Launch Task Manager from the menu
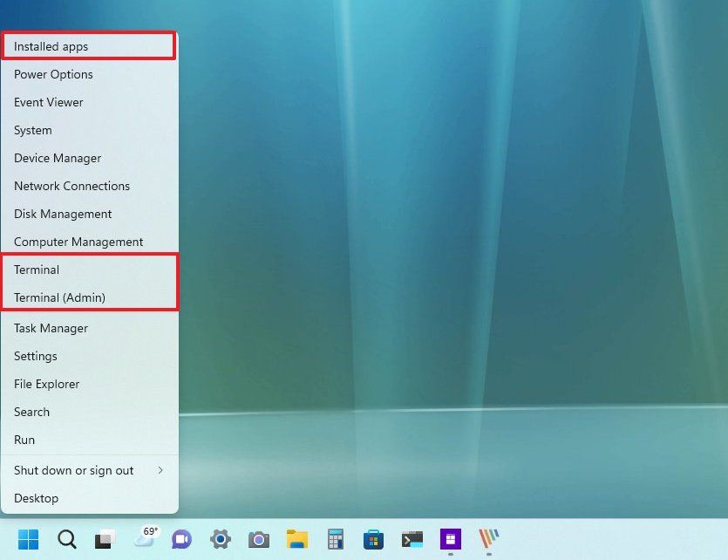This screenshot has width=728, height=560. click(x=51, y=328)
